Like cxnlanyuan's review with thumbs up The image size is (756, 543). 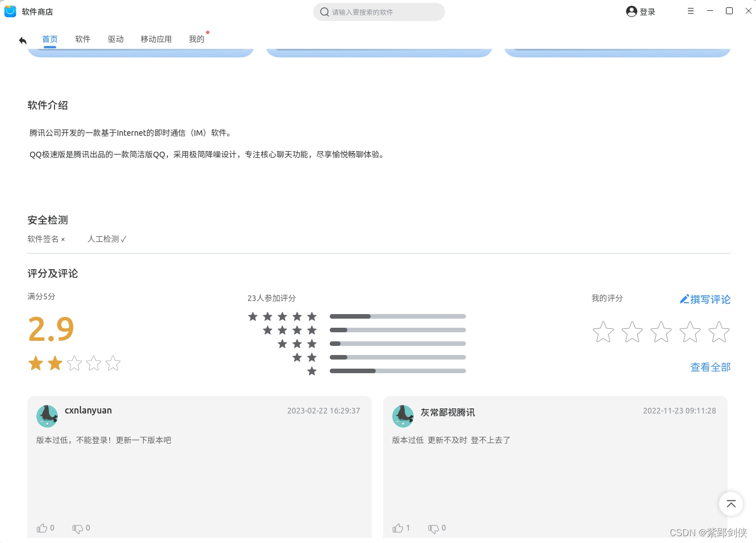pos(42,528)
